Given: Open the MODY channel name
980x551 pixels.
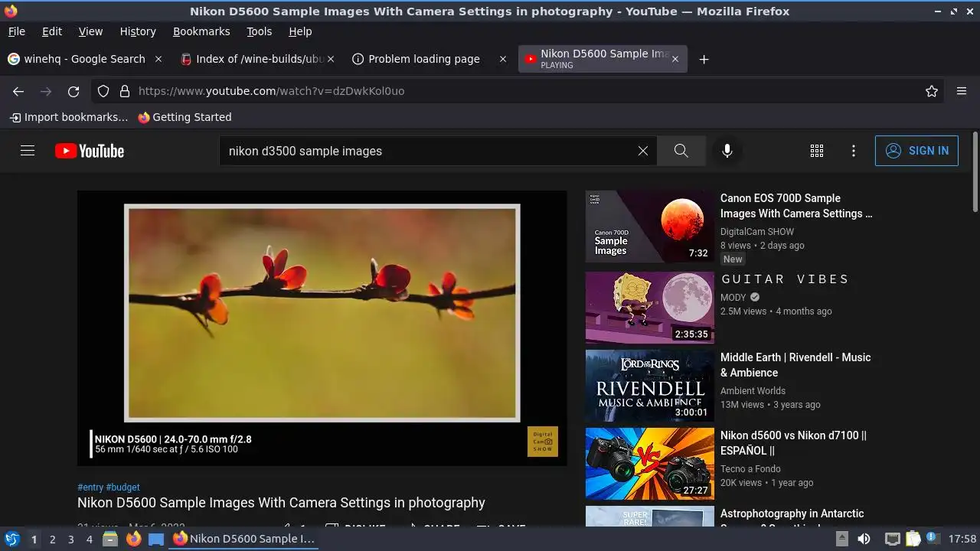Looking at the screenshot, I should point(733,298).
